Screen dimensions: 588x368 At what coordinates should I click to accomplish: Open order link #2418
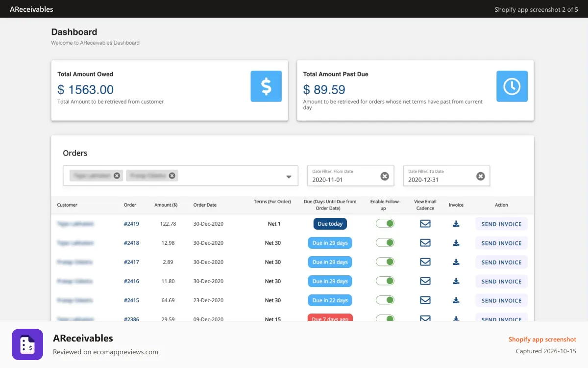(x=131, y=243)
